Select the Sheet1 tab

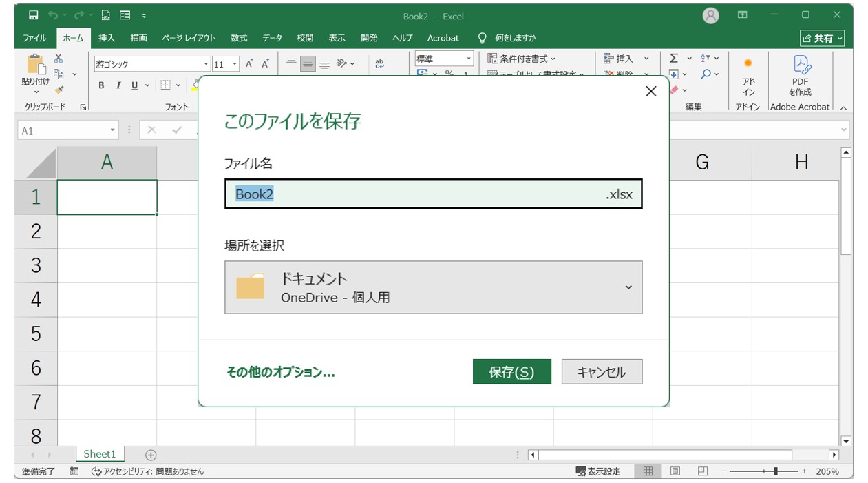coord(100,454)
